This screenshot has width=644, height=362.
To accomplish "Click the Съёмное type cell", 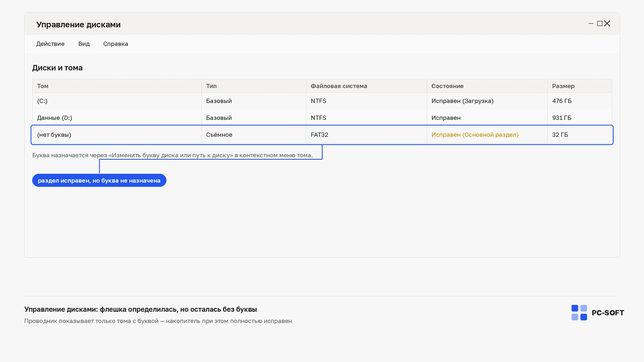I will pos(254,135).
